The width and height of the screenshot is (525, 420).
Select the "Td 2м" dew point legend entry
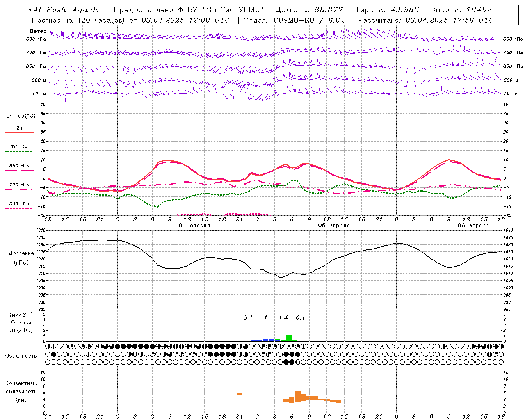(19, 147)
